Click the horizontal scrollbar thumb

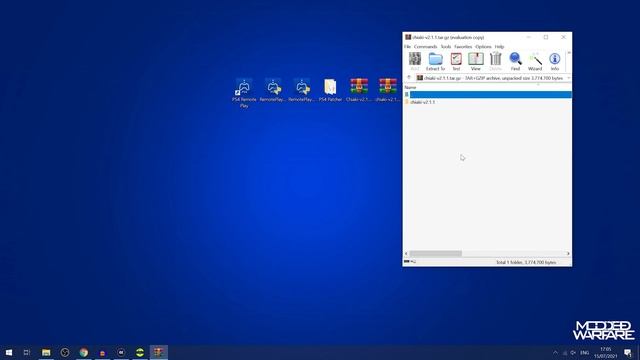pyautogui.click(x=436, y=253)
